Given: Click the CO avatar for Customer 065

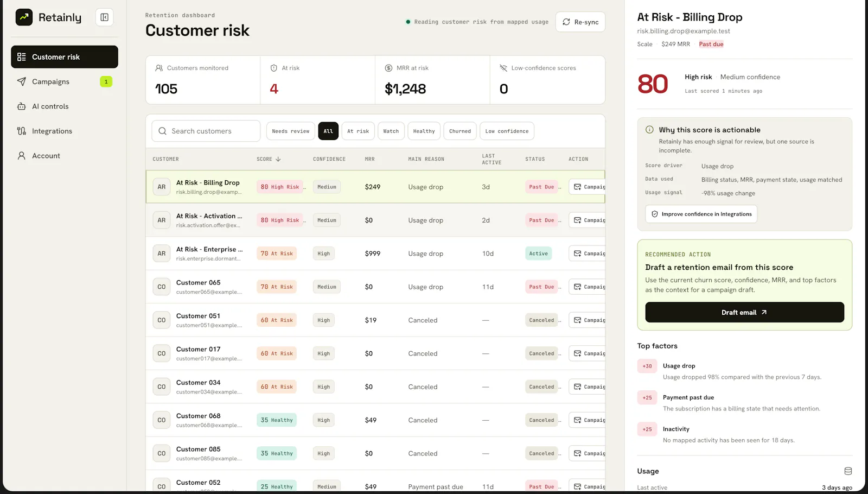Looking at the screenshot, I should click(162, 287).
